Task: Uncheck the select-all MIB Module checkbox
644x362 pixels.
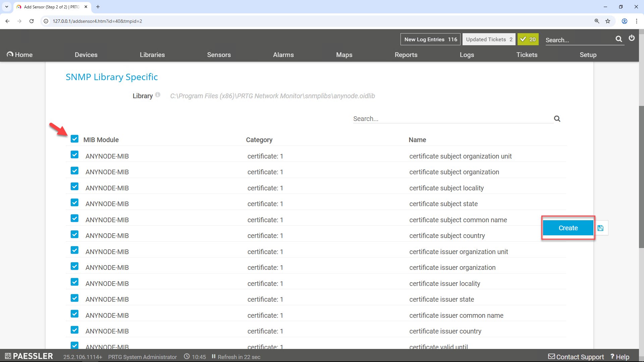Action: (74, 138)
